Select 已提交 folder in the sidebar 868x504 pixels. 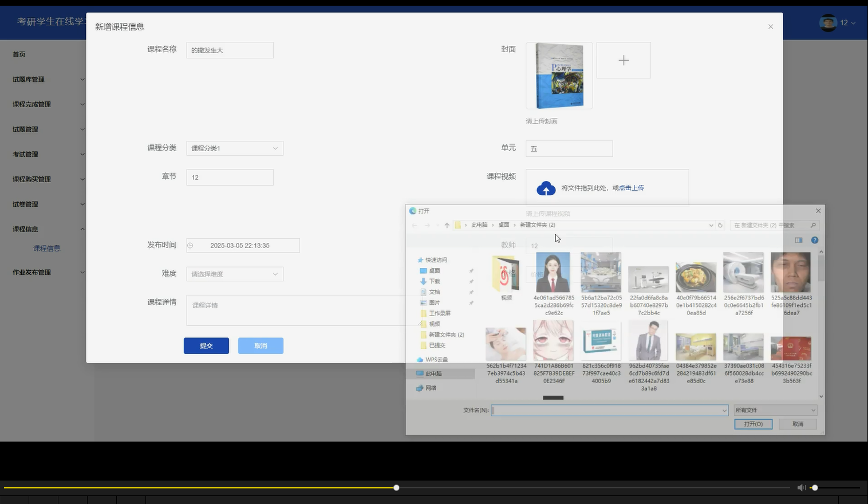click(x=433, y=345)
